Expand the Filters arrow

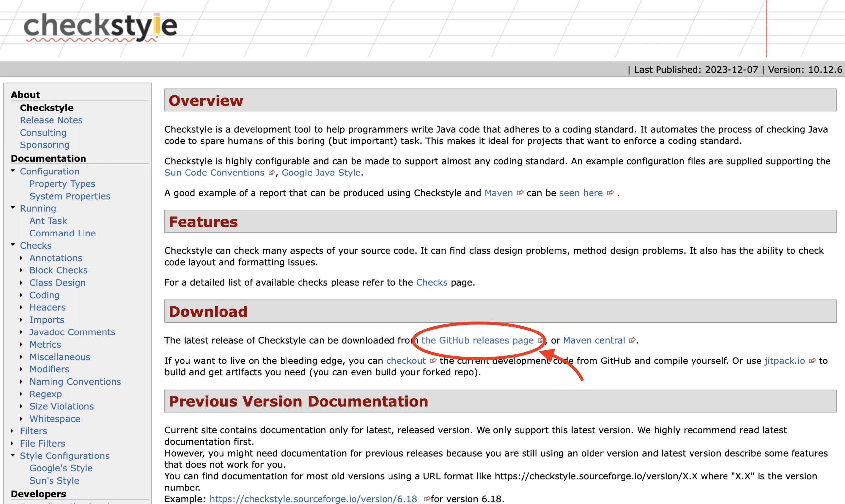[12, 431]
